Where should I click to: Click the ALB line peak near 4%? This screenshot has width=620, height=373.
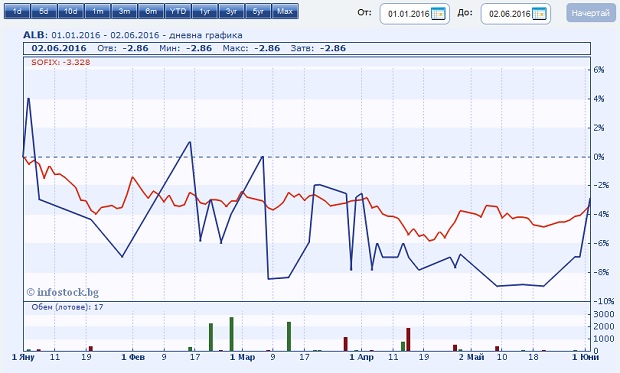tap(28, 98)
